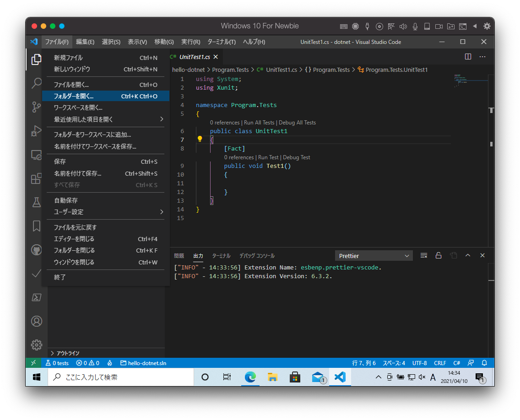Open Microsoft Edge from taskbar
520x420 pixels.
[250, 377]
